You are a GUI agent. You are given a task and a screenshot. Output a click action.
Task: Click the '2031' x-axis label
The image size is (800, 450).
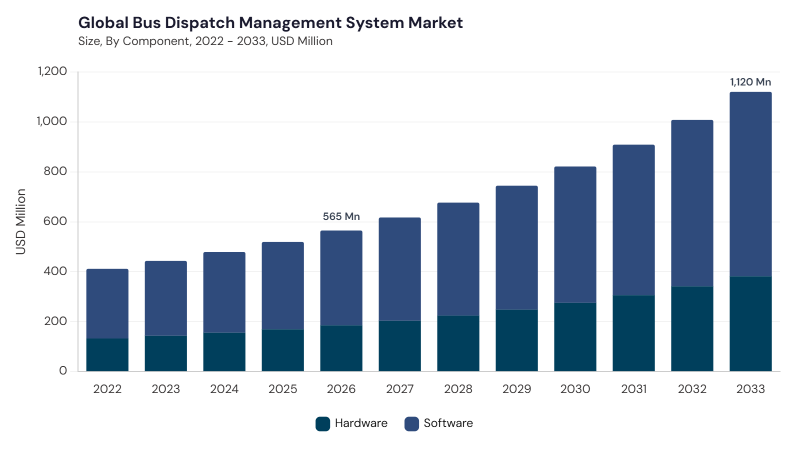(x=634, y=389)
